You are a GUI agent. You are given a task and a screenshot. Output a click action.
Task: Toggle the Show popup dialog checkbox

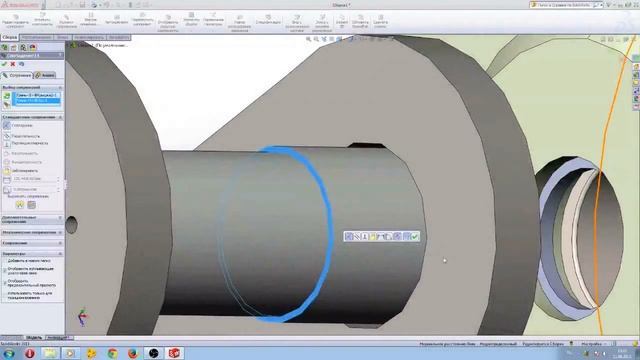4,271
